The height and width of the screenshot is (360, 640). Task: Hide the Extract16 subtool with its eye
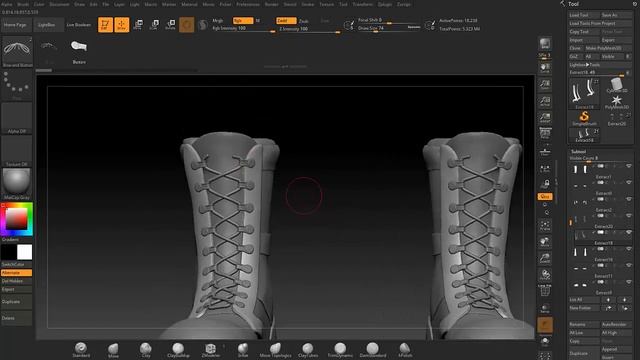(629, 249)
